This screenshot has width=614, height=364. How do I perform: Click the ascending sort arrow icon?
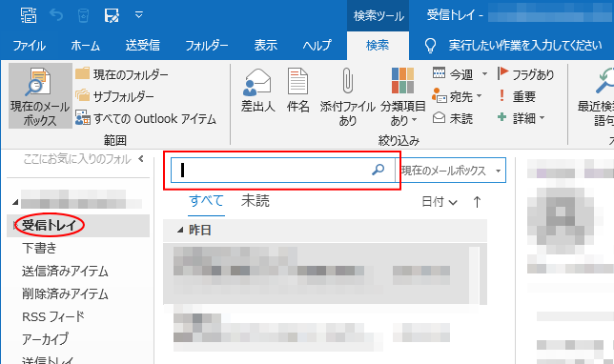(477, 202)
